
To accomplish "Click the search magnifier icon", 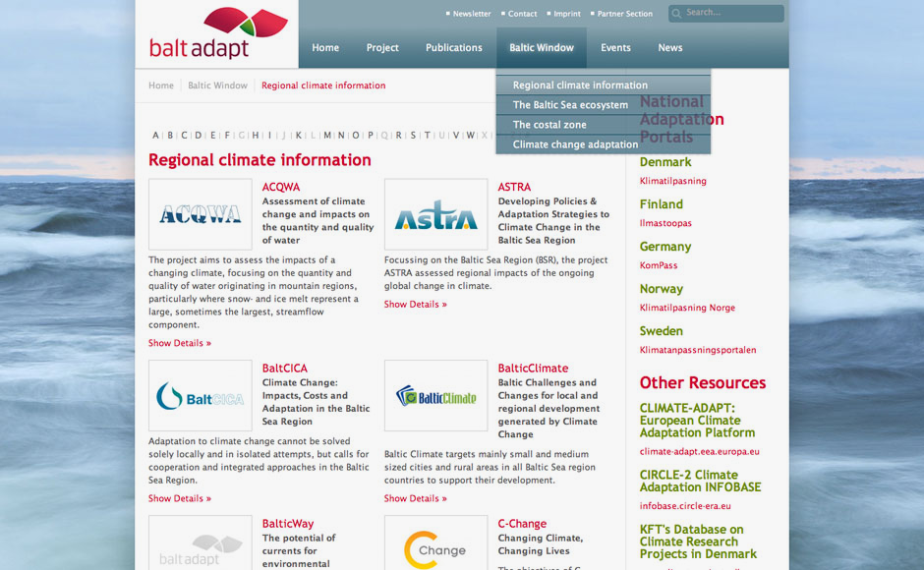I will [676, 14].
